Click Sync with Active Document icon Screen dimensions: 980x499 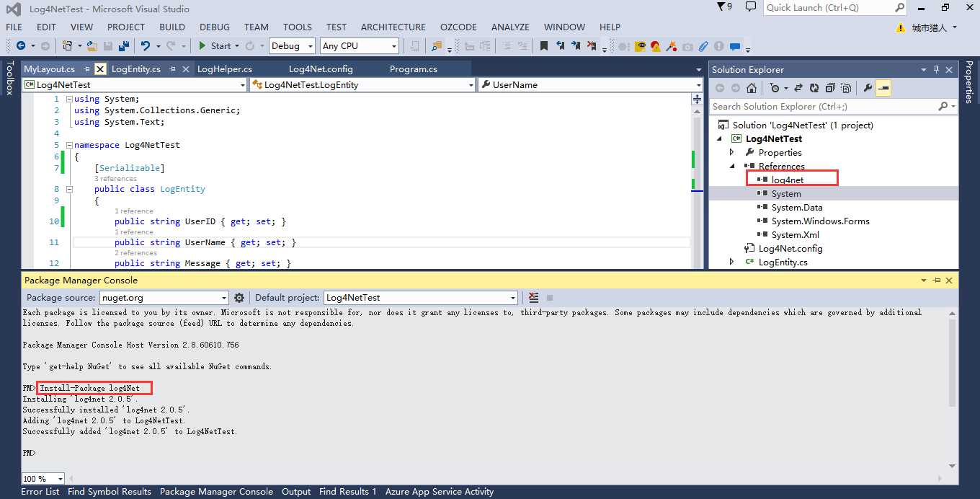(x=798, y=88)
